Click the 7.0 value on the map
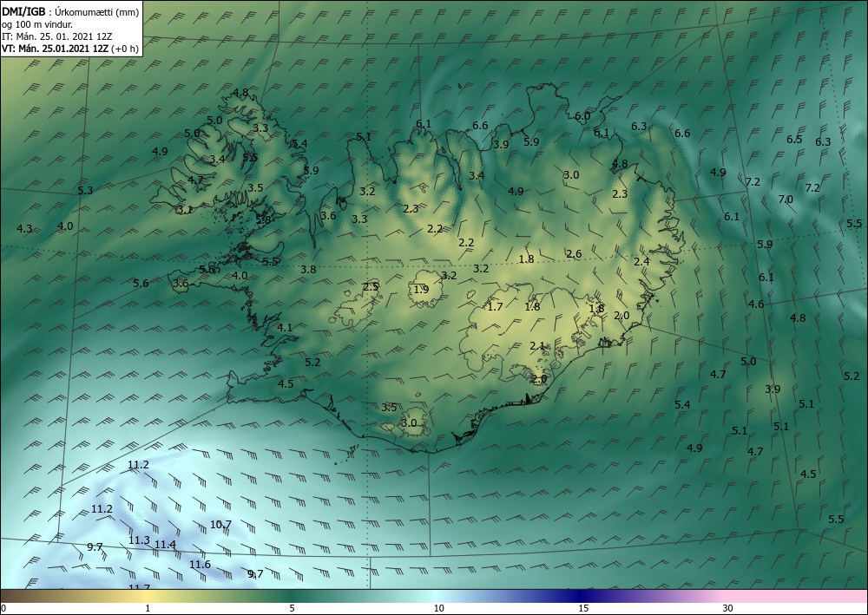The image size is (868, 615). pyautogui.click(x=786, y=200)
